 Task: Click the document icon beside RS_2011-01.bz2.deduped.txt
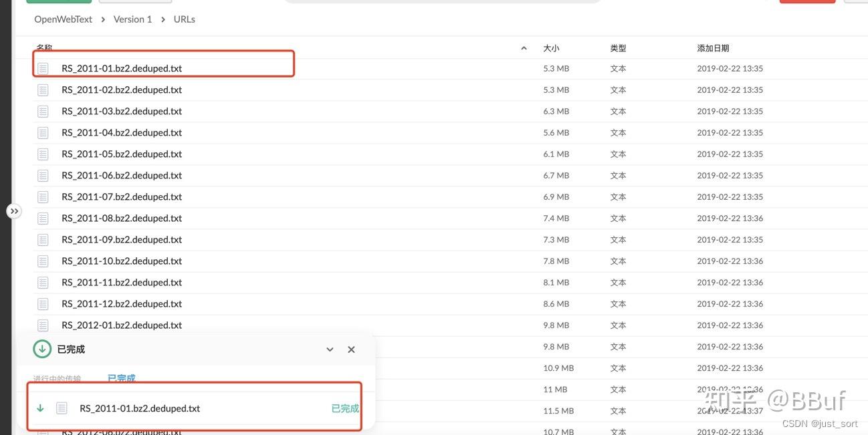tap(43, 67)
